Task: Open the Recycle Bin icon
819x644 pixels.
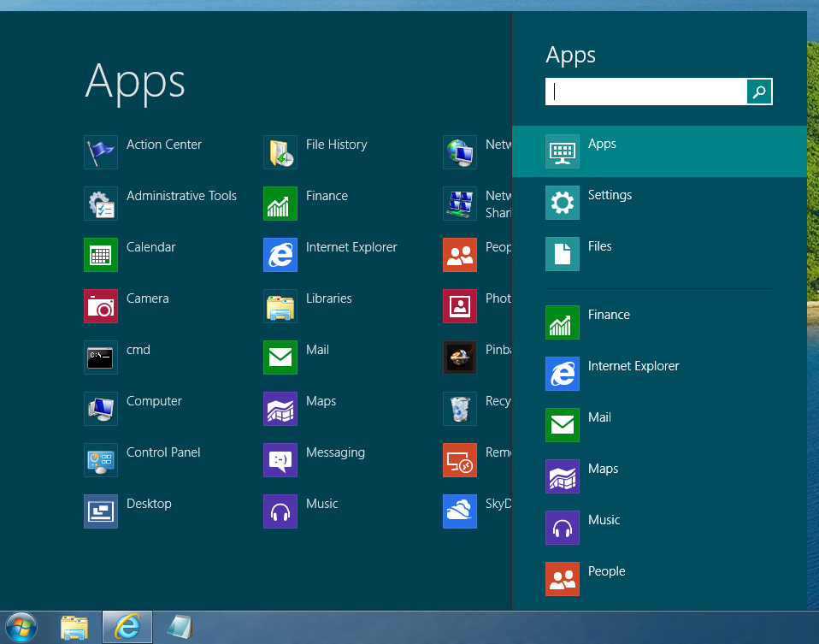Action: [460, 408]
